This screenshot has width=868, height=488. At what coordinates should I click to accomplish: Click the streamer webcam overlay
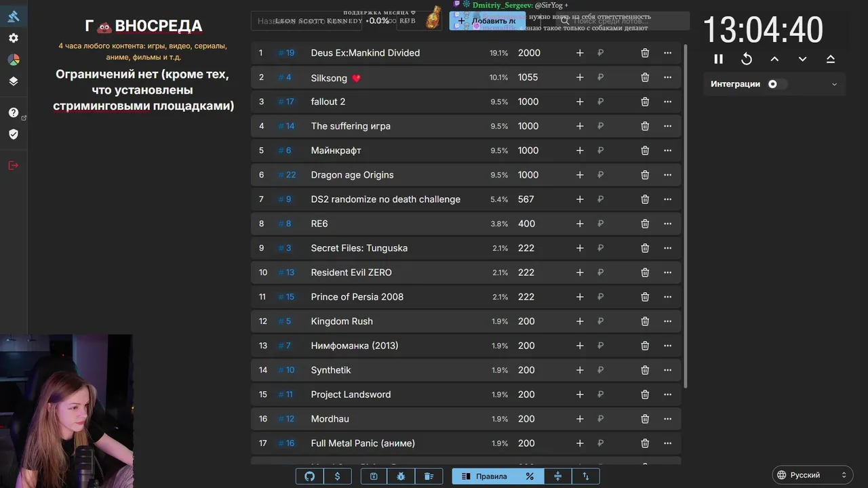tap(66, 411)
